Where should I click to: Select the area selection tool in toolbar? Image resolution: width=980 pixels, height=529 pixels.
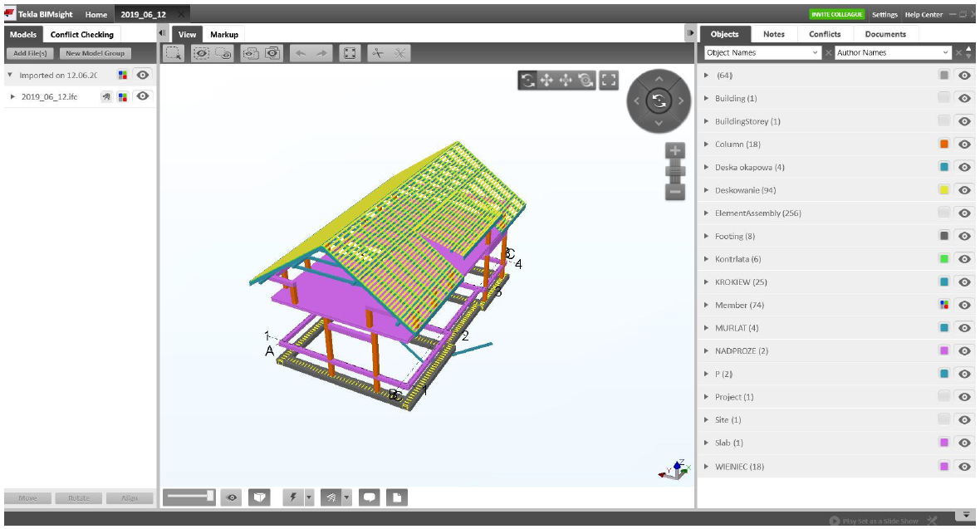174,53
